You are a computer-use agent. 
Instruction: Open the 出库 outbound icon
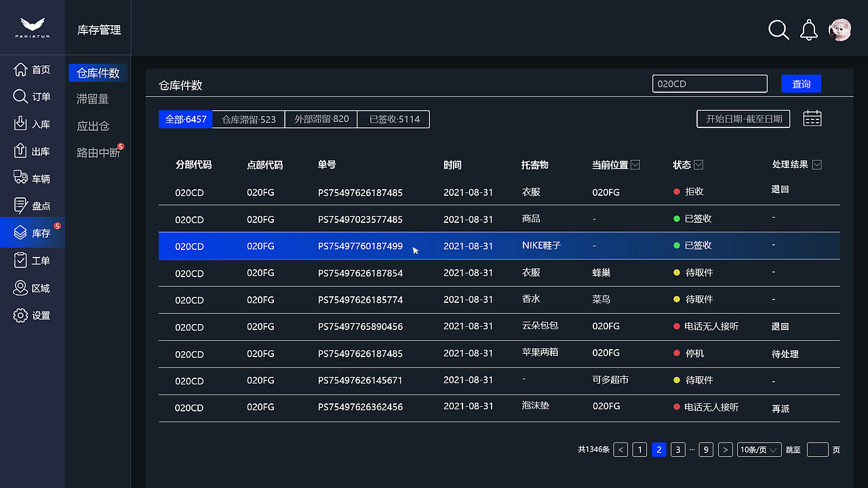click(20, 150)
